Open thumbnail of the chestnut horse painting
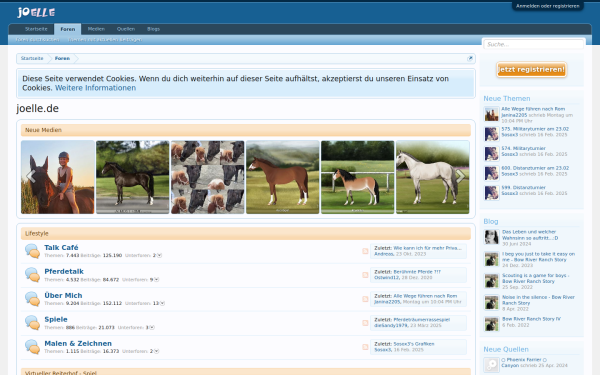This screenshot has width=600, height=375. [282, 177]
